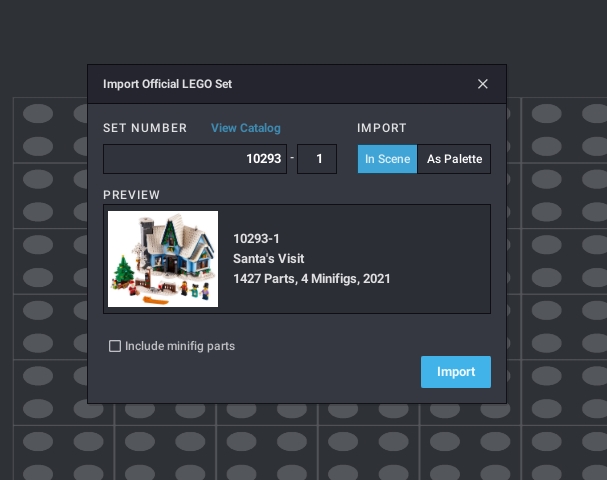Screen dimensions: 607x480
Task: Click the SET NUMBER heading label
Action: [x=145, y=128]
